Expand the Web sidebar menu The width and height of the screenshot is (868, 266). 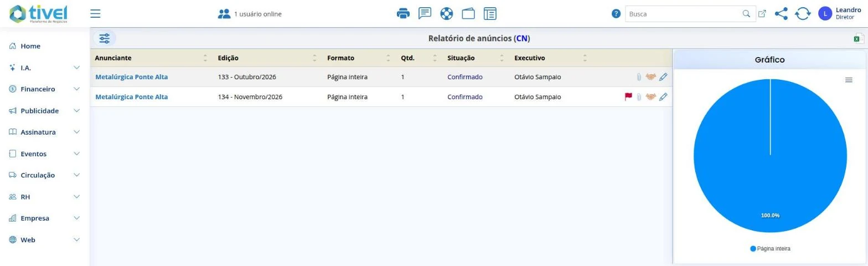44,240
